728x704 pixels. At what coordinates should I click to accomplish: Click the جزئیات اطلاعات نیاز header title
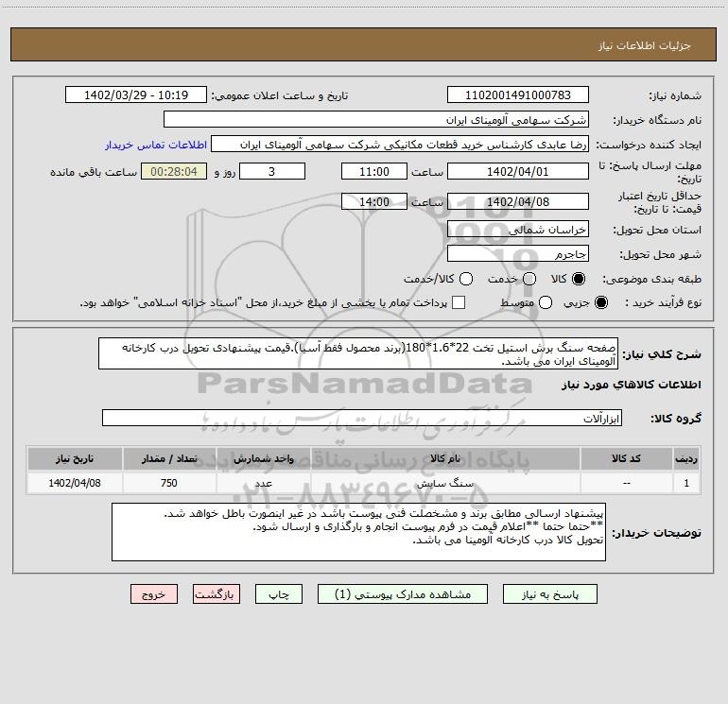point(645,45)
